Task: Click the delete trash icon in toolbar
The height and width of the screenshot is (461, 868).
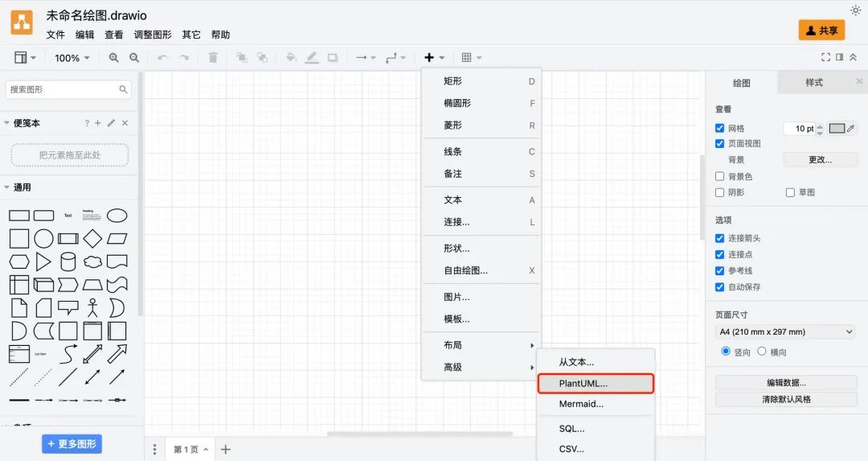Action: (x=212, y=58)
